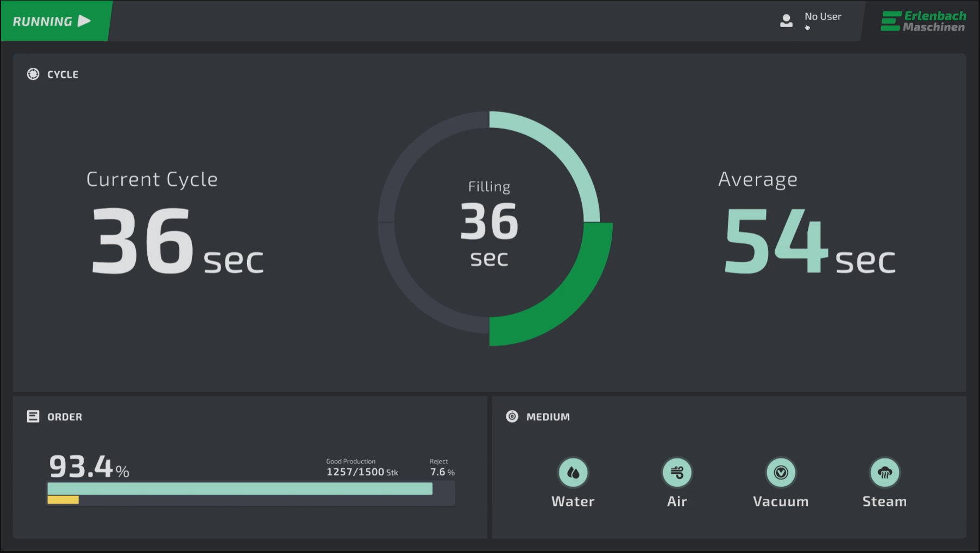Click the Reject label
This screenshot has height=553, width=980.
439,461
